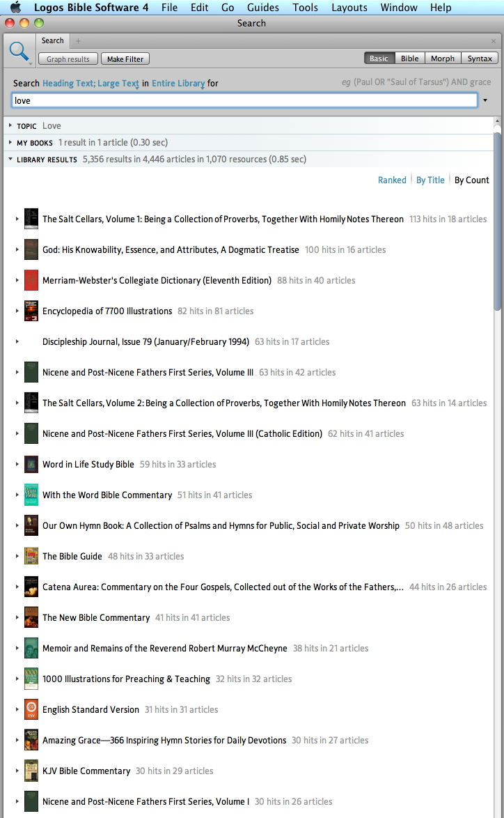Viewport: 504px width, 818px height.
Task: Open the Edit menu
Action: [x=199, y=7]
